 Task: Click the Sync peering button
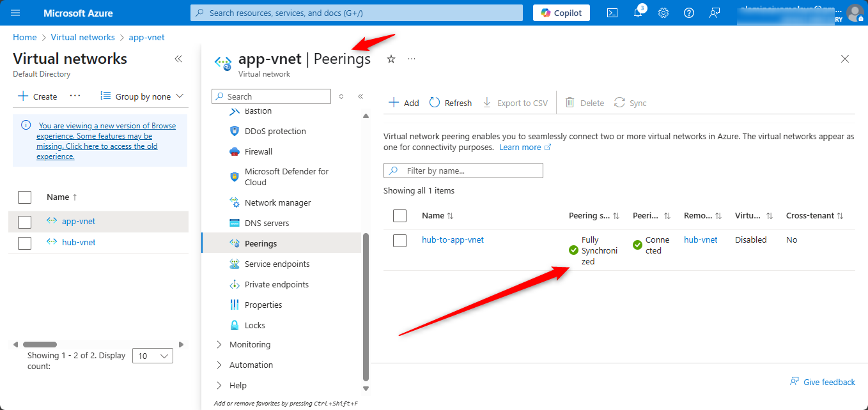coord(631,103)
